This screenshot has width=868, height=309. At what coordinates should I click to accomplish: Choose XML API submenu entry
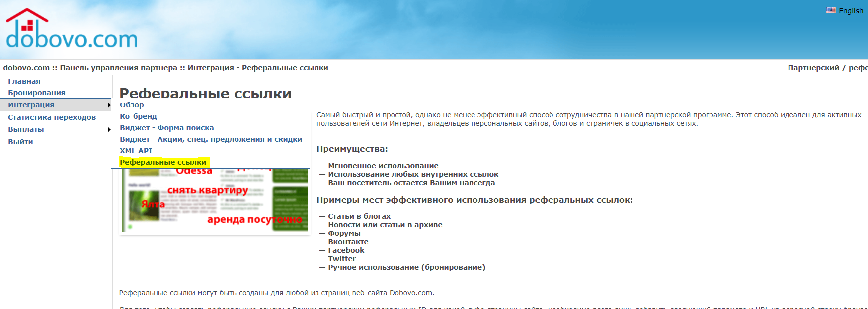tap(136, 151)
